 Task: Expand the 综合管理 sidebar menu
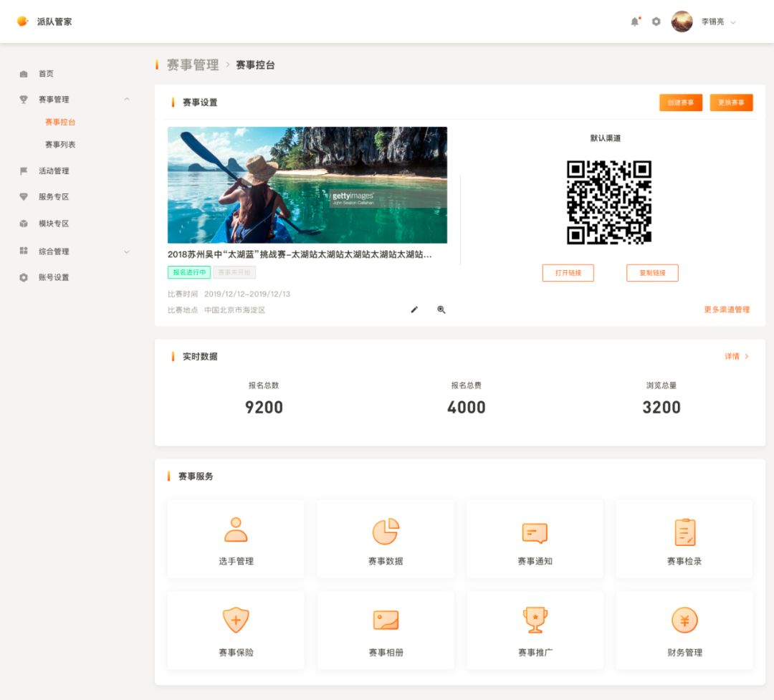pos(127,251)
